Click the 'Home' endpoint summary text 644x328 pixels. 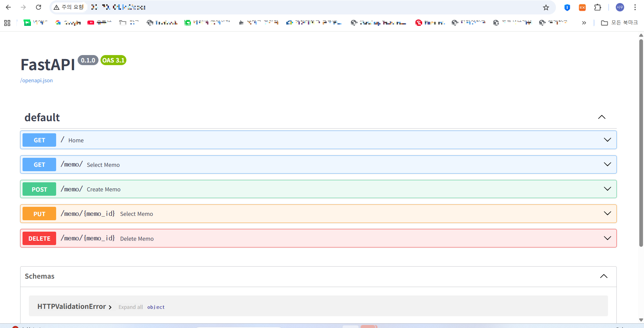click(x=76, y=140)
